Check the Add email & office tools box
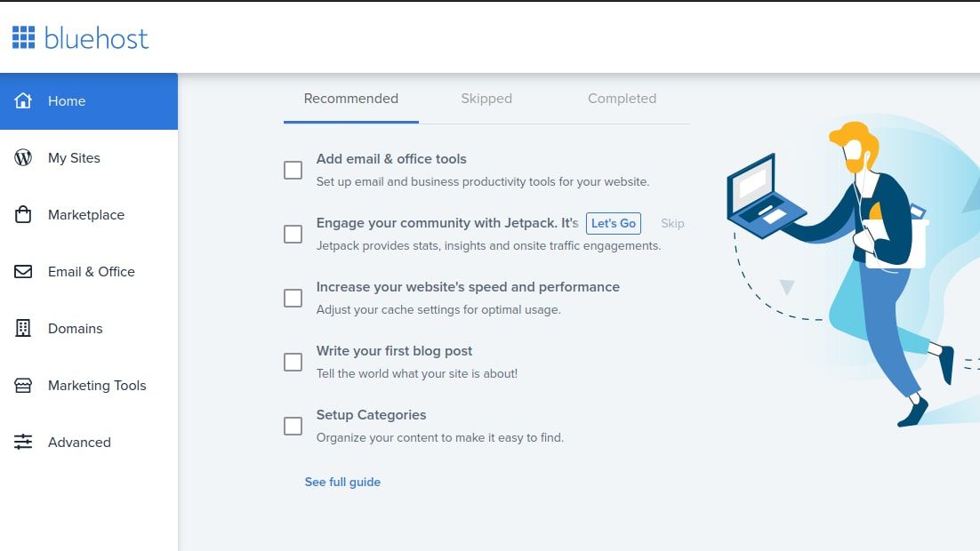 click(x=293, y=170)
